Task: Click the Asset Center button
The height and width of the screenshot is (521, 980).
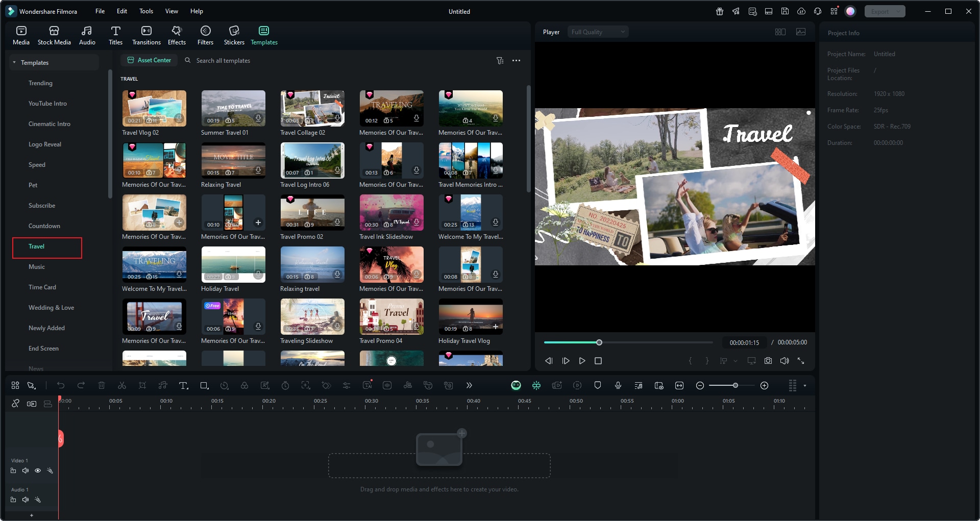Action: [x=149, y=60]
